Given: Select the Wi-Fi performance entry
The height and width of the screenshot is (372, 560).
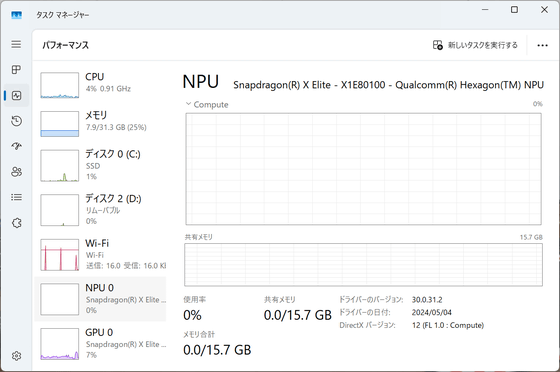Looking at the screenshot, I should [101, 255].
